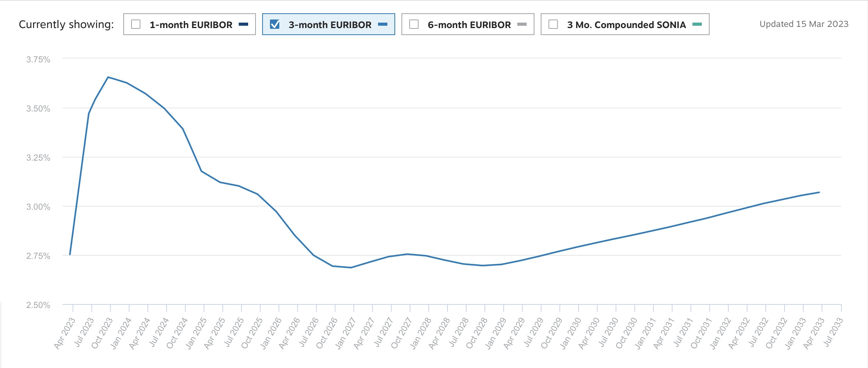Screen dimensions: 868x368
Task: Click the curve low point at Jan 2027
Action: pos(351,267)
